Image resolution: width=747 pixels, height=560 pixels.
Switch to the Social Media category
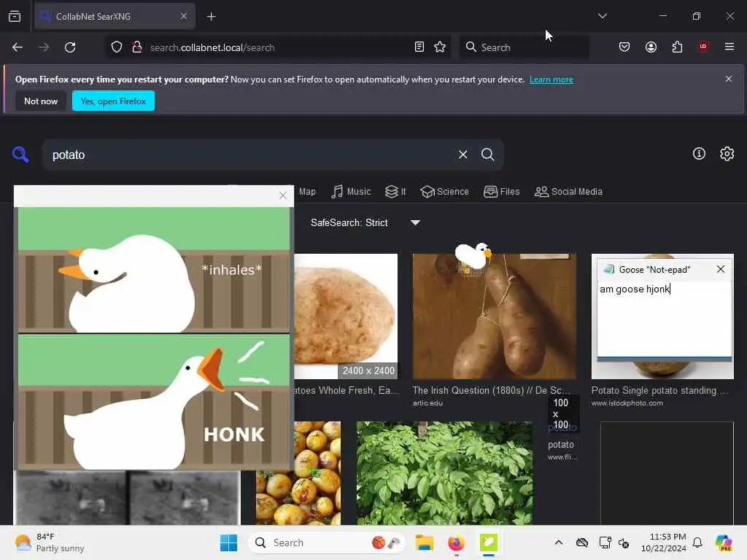tap(568, 192)
